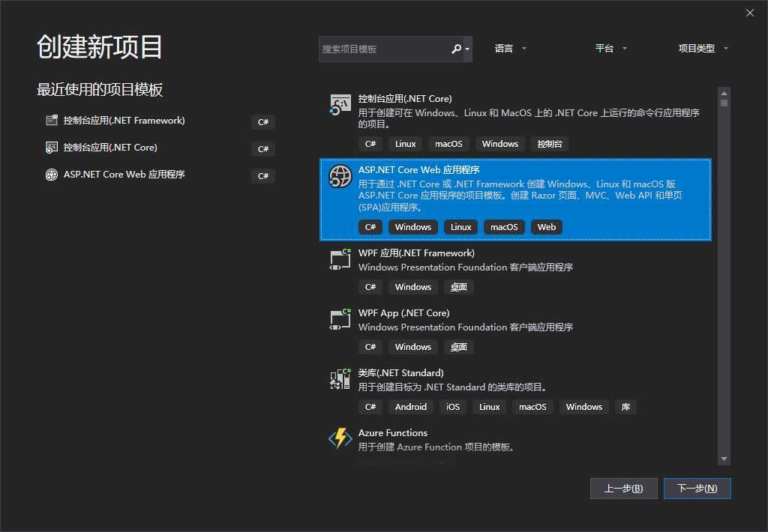
Task: Close the create new project dialog
Action: (x=750, y=13)
